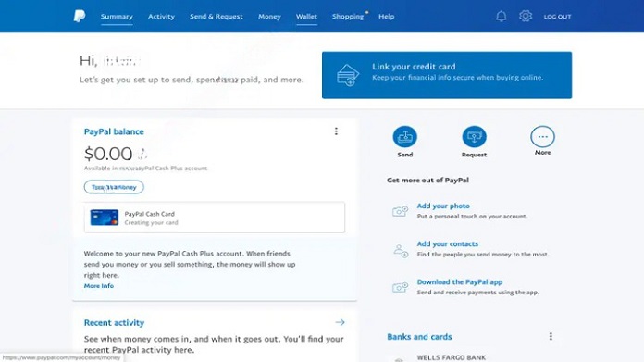Click the PayPal Cash Card thumbnail

click(x=105, y=218)
